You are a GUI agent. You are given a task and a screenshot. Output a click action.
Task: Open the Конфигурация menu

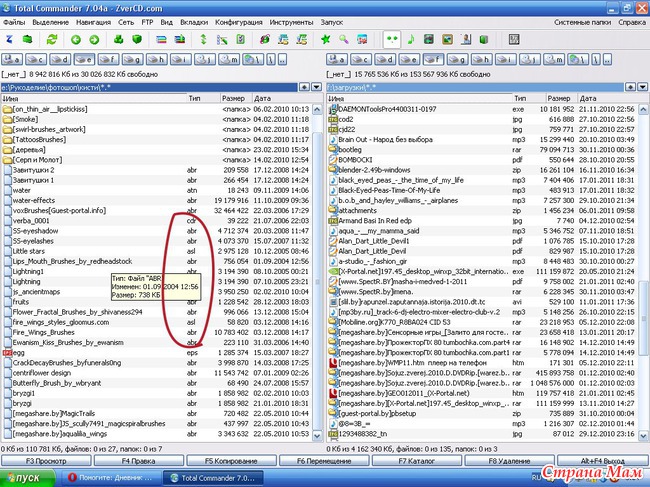tap(239, 22)
